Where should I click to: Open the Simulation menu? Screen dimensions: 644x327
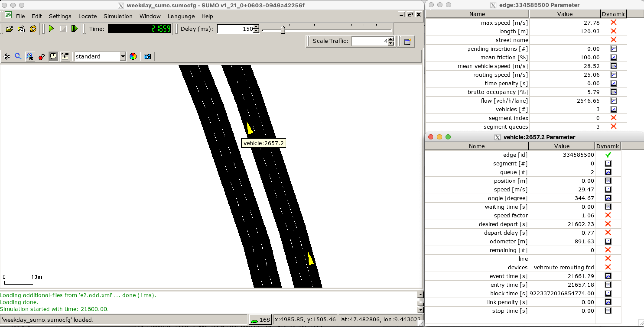point(118,16)
